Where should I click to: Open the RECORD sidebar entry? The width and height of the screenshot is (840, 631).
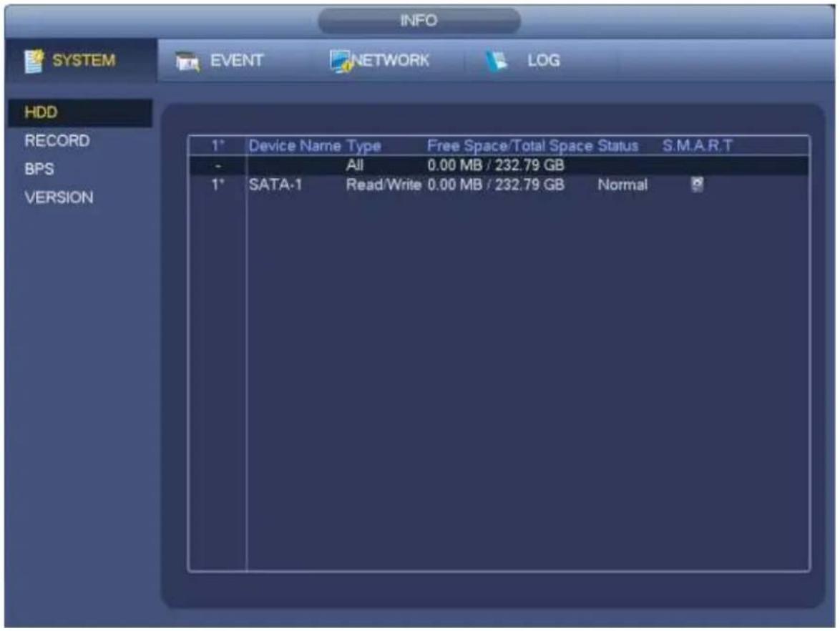pos(57,141)
